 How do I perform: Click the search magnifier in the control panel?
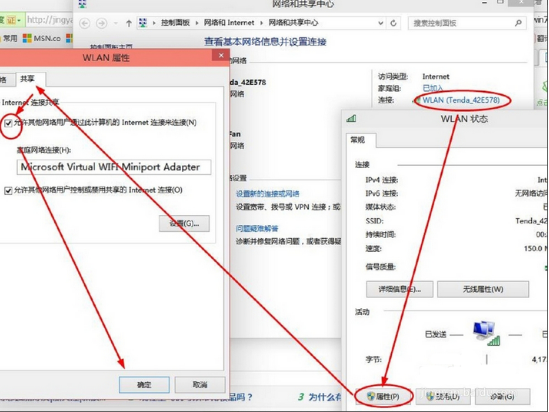pos(518,23)
